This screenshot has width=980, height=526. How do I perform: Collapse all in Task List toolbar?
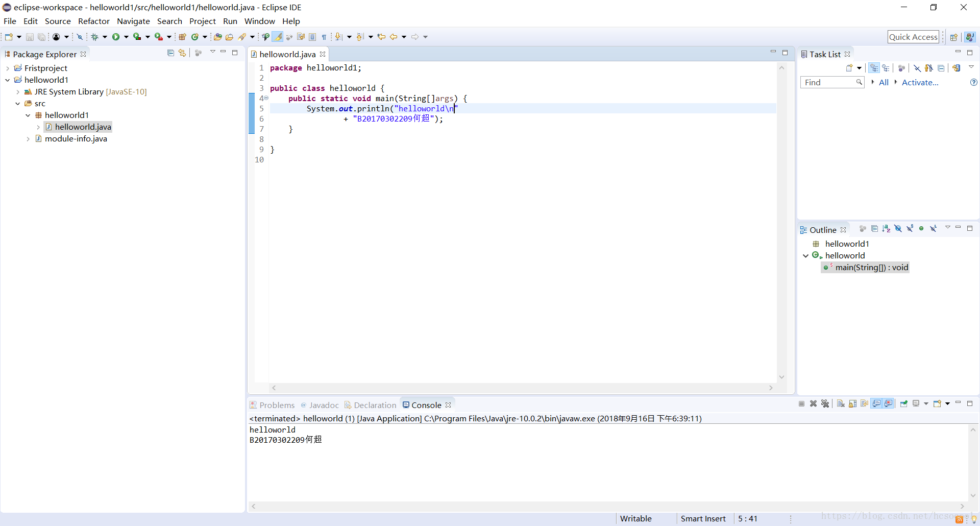[x=941, y=68]
